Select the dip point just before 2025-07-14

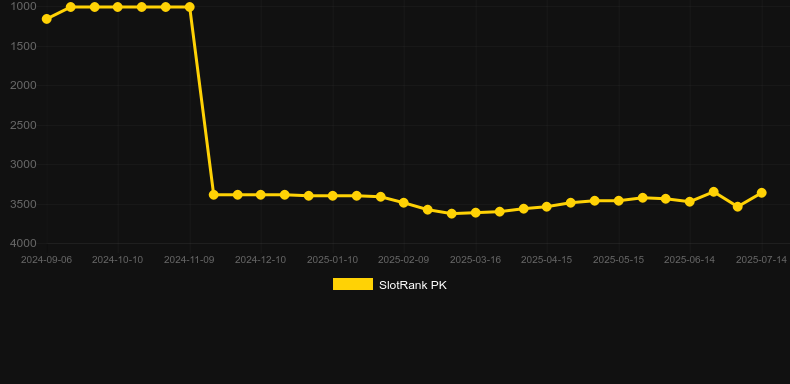738,207
